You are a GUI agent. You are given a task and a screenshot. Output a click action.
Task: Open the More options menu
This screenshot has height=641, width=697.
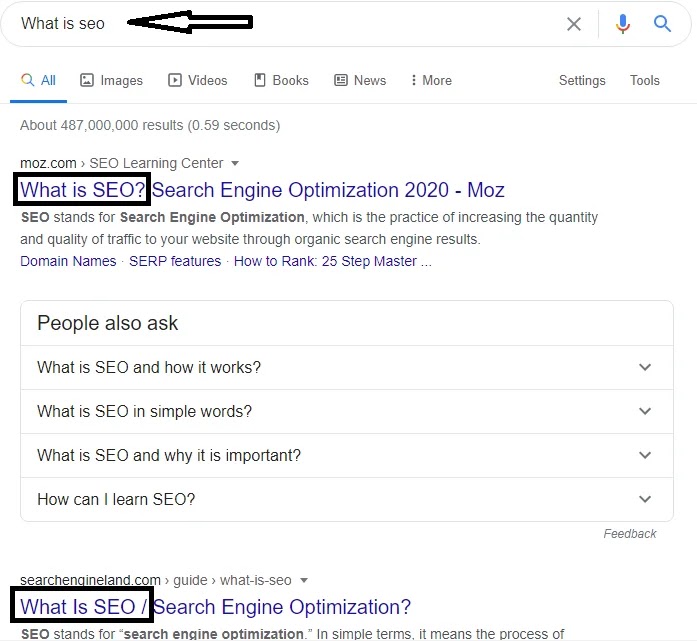point(431,80)
